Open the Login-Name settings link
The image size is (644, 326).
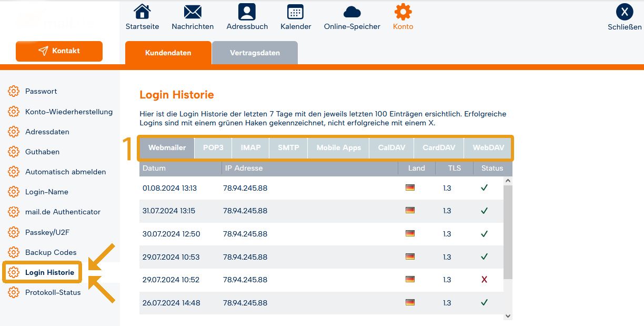47,192
